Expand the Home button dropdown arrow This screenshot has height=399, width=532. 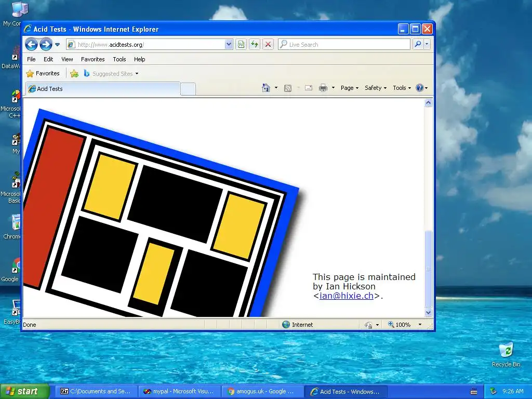[276, 88]
